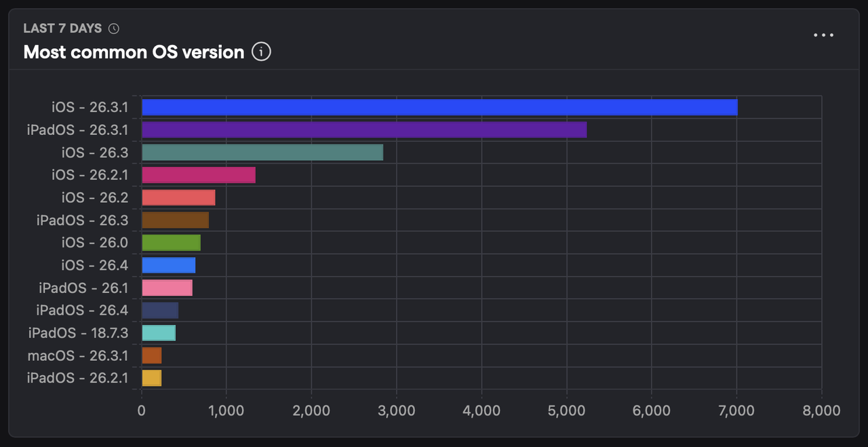The width and height of the screenshot is (868, 447).
Task: Click the clock icon next to LAST 7 DAYS
Action: coord(114,28)
